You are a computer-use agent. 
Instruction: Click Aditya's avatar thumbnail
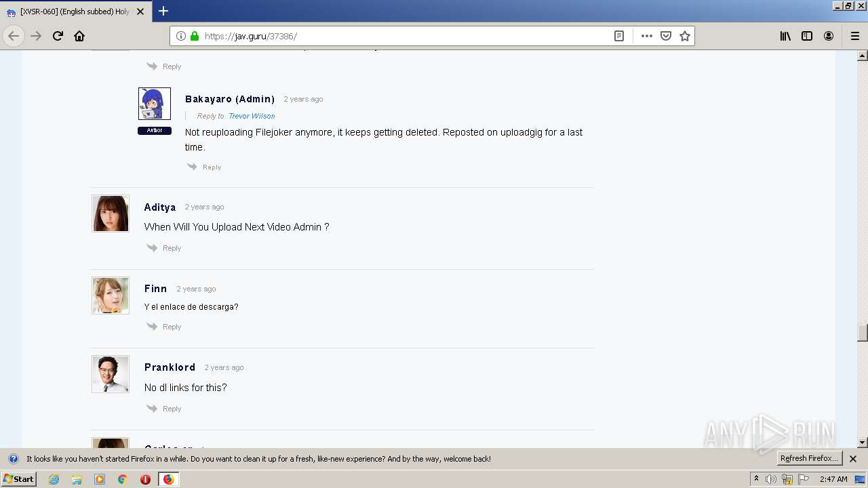click(x=111, y=213)
